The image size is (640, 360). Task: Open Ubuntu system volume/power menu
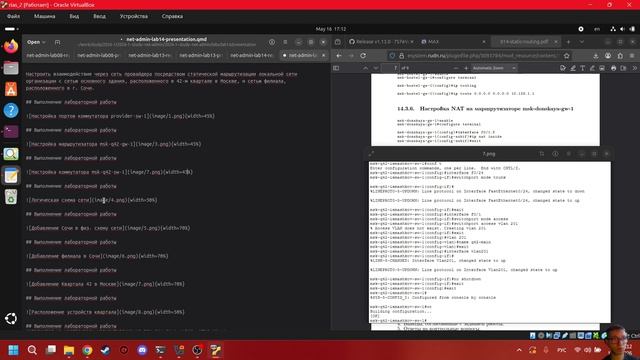(x=622, y=29)
